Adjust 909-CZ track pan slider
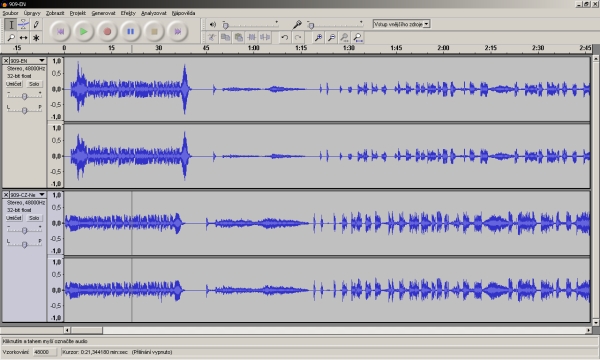 (24, 244)
